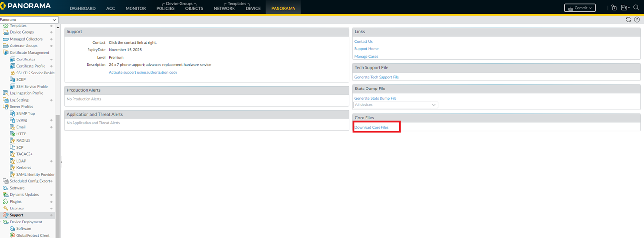Select GlobalProtect Client in sidebar

[33, 236]
